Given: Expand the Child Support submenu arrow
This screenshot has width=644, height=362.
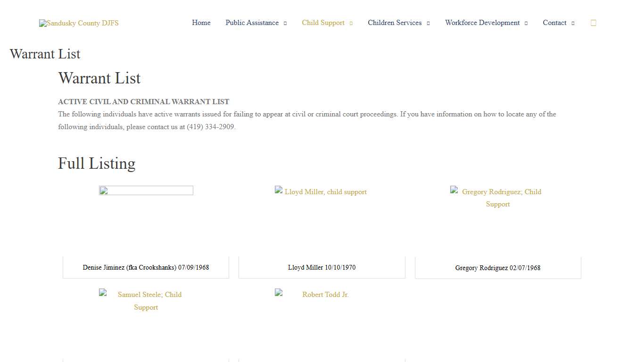Looking at the screenshot, I should pyautogui.click(x=351, y=23).
